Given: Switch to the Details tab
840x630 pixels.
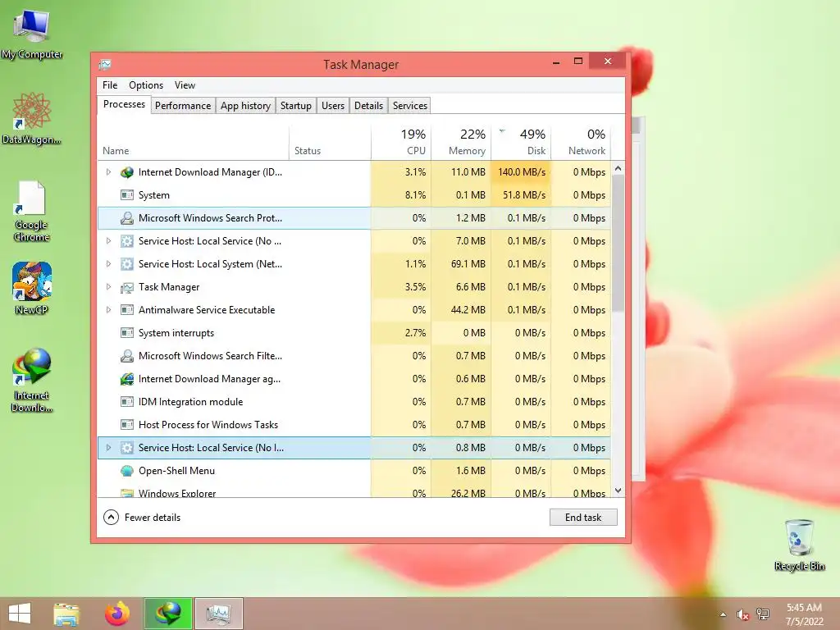Looking at the screenshot, I should coord(368,106).
